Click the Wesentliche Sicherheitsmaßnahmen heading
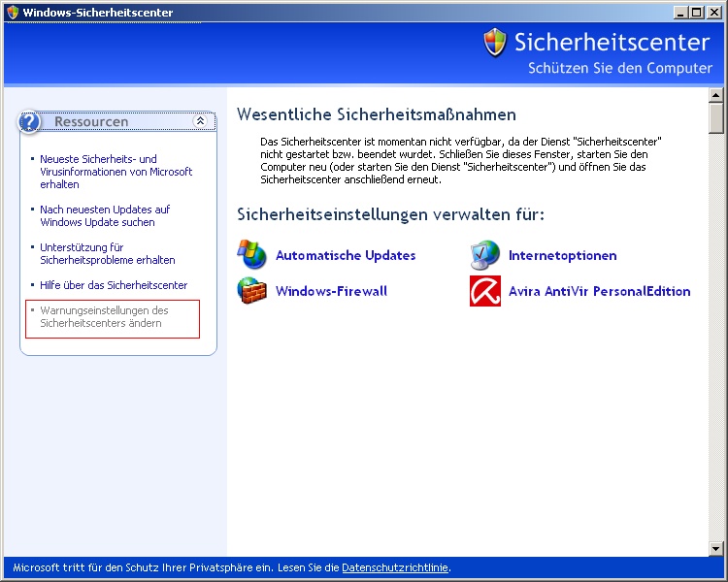Screen dimensions: 728x582 tap(377, 114)
